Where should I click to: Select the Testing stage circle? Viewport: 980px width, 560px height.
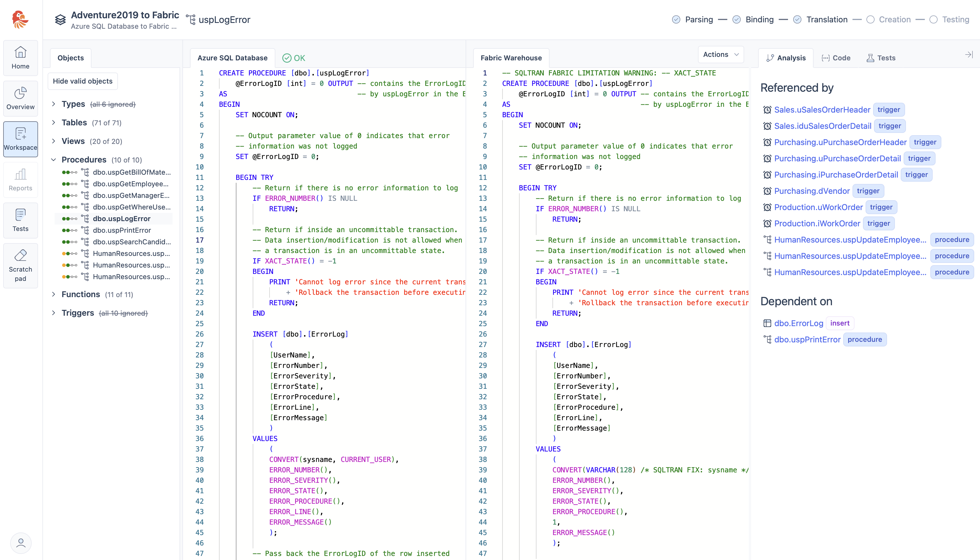click(x=933, y=20)
